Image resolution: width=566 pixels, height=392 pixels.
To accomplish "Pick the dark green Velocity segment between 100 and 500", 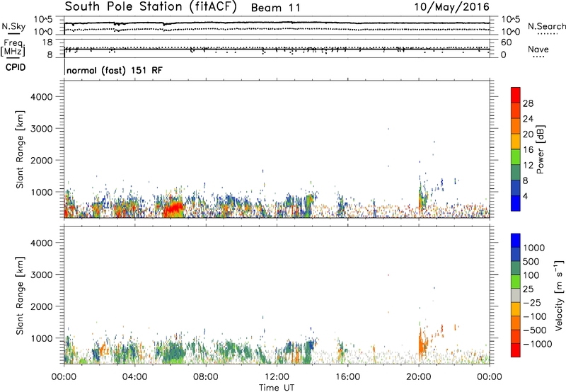I will pyautogui.click(x=516, y=268).
